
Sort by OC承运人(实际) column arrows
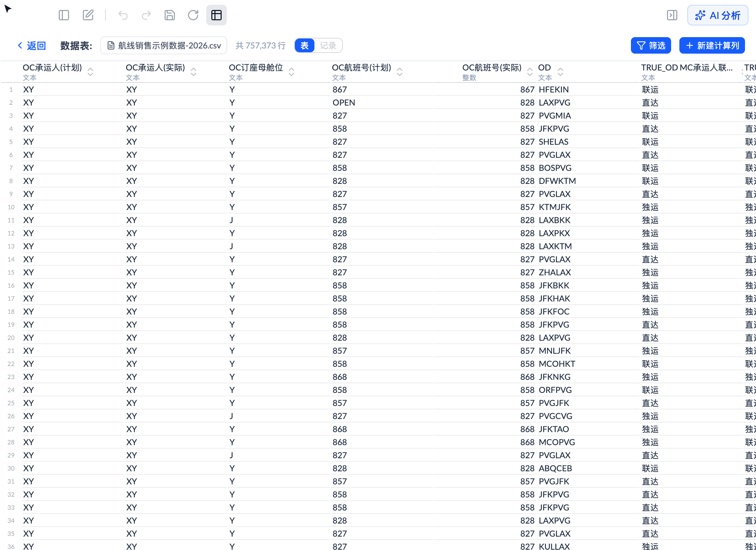pos(193,71)
